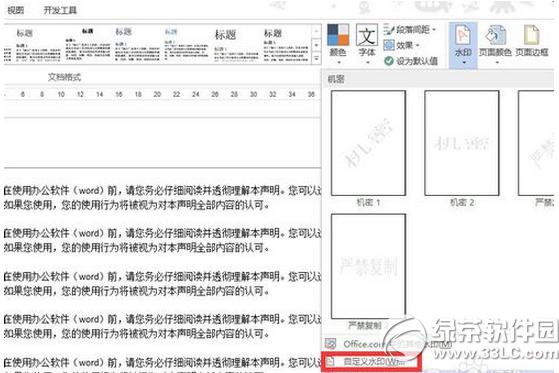Viewport: 559px width, 373px height.
Task: Click the 水印 watermark button
Action: [x=463, y=44]
